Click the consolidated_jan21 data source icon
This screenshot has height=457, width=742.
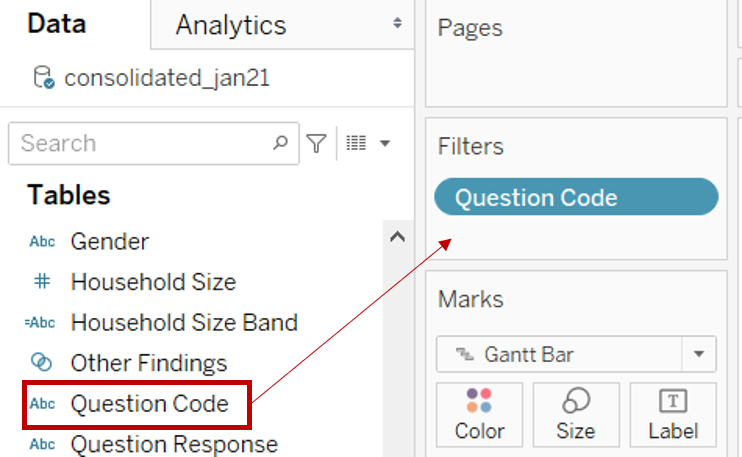(x=43, y=78)
